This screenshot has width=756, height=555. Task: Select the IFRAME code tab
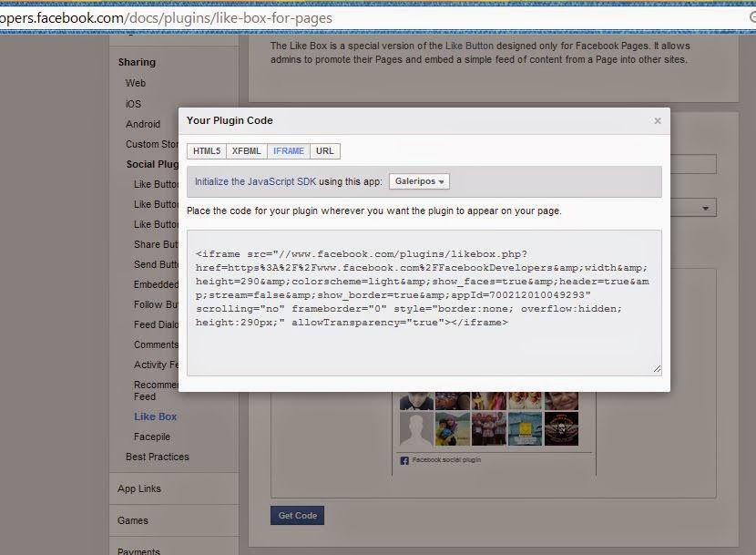(289, 151)
